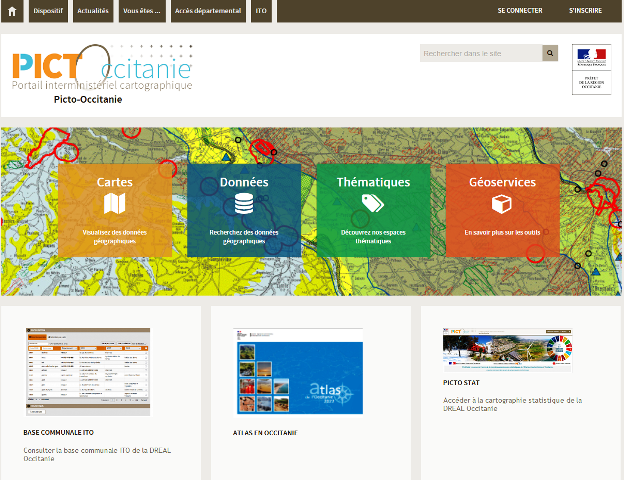Viewport: 624px width, 480px height.
Task: Open the Atlas en Occitanie thumbnail
Action: [298, 371]
